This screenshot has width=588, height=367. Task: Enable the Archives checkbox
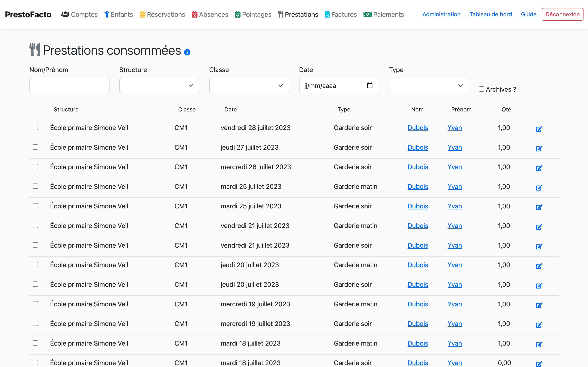click(481, 89)
